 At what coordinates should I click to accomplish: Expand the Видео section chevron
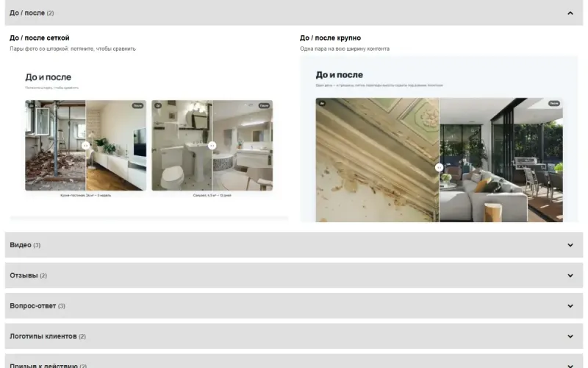[x=570, y=245]
